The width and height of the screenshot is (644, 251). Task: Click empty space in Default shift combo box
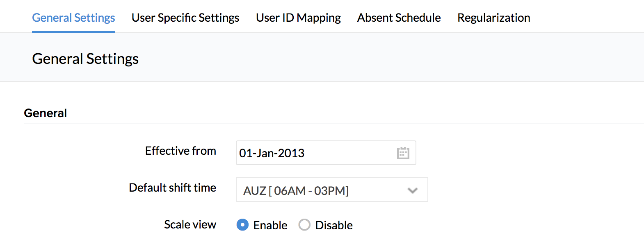[377, 190]
